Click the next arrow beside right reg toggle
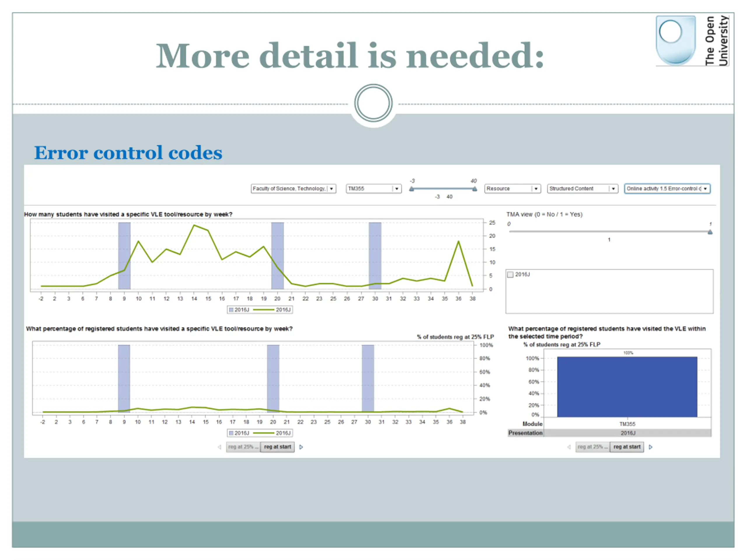Viewport: 747px width, 560px height. [x=651, y=447]
